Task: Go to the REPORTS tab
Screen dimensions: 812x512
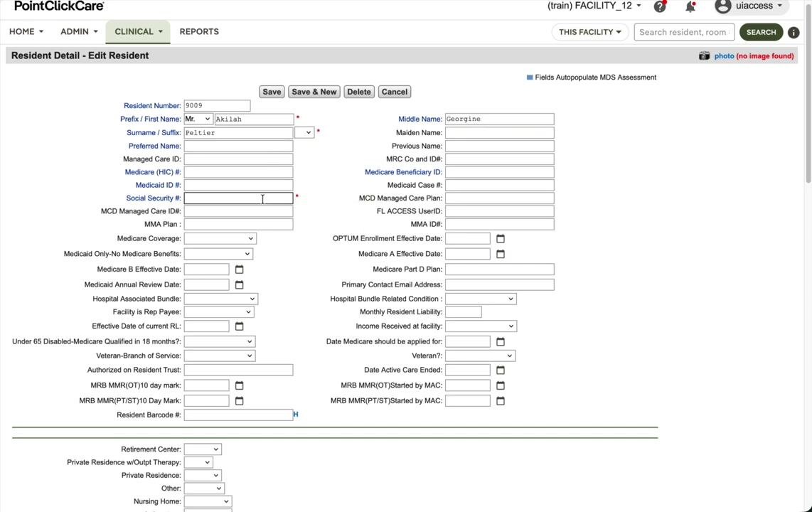Action: (199, 31)
